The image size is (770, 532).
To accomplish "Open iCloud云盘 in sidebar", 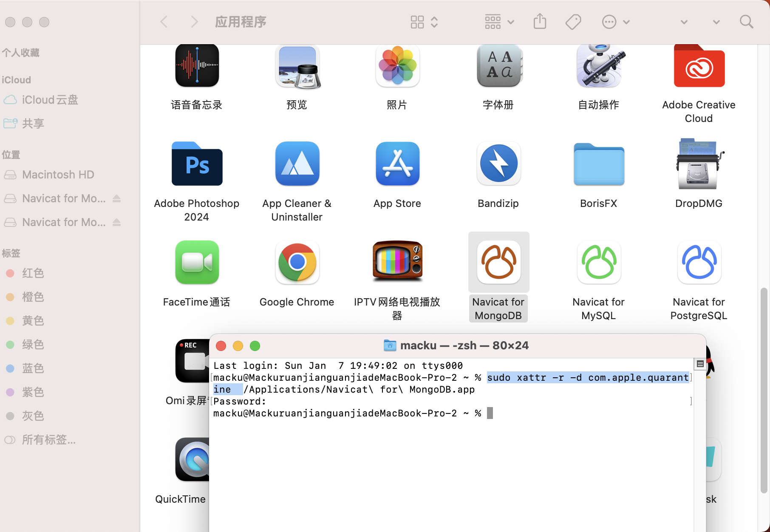I will (41, 100).
